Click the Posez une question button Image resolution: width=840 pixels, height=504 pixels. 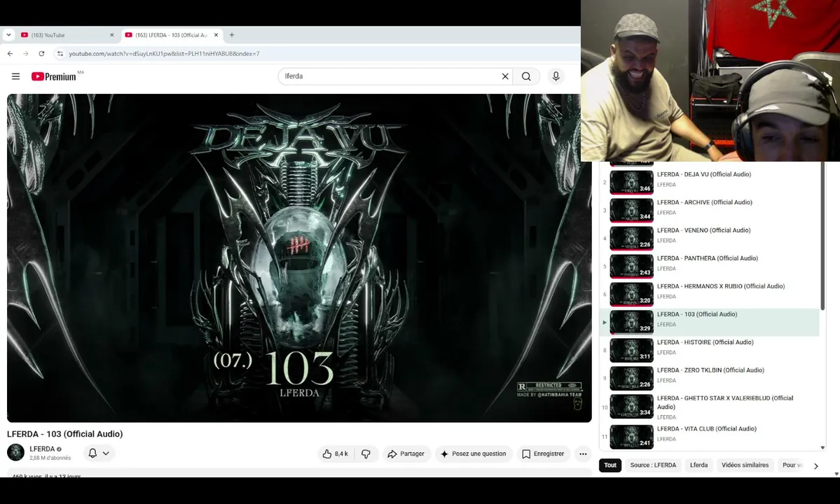point(474,454)
